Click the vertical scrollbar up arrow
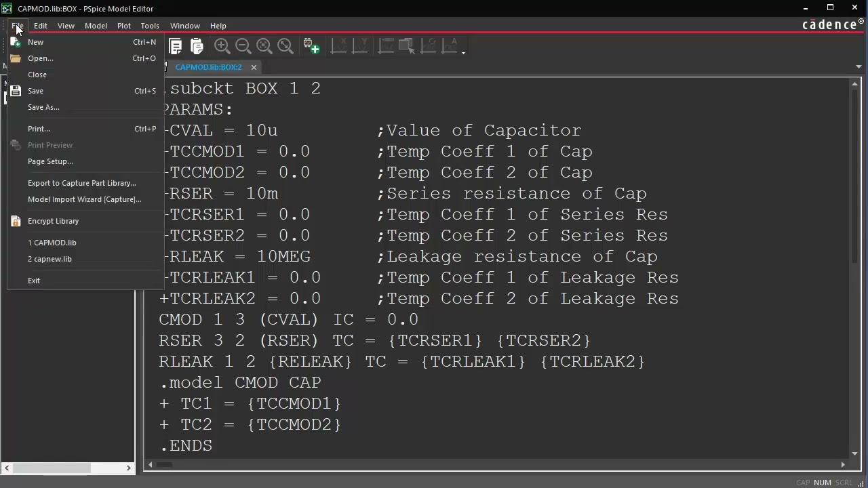Image resolution: width=868 pixels, height=488 pixels. coord(855,83)
